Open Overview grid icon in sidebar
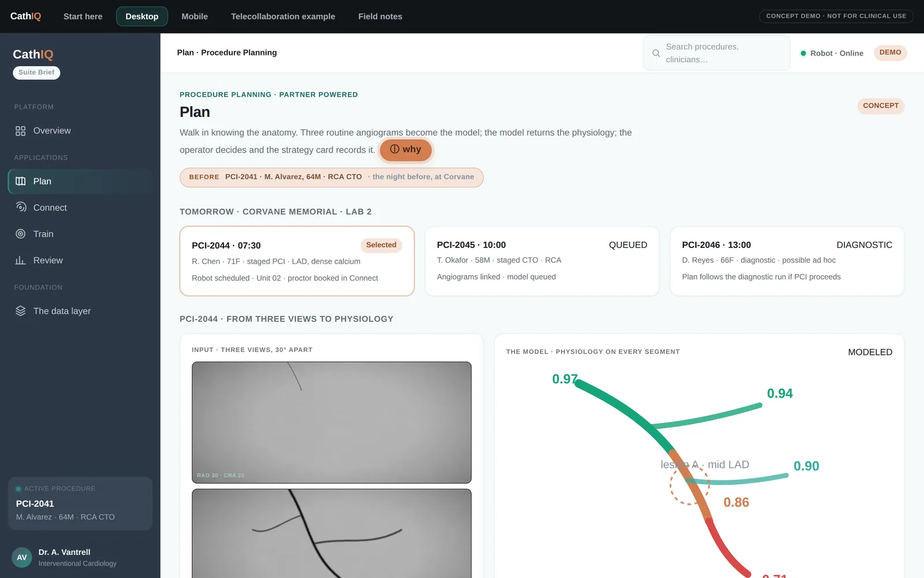This screenshot has width=924, height=578. point(20,131)
